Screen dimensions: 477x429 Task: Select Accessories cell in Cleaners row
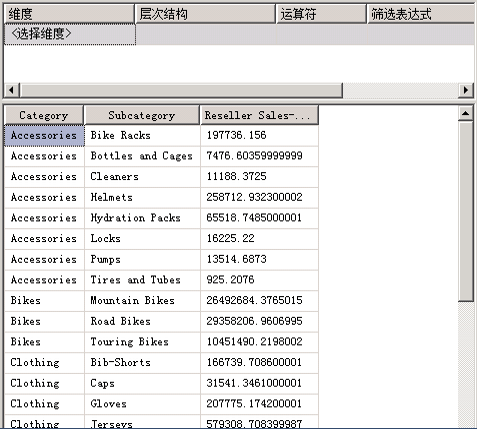(x=44, y=177)
